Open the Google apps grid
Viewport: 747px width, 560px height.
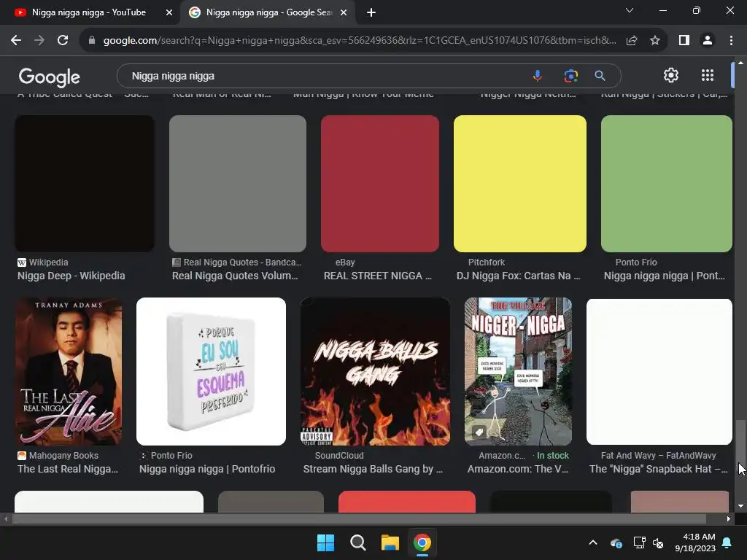(708, 75)
